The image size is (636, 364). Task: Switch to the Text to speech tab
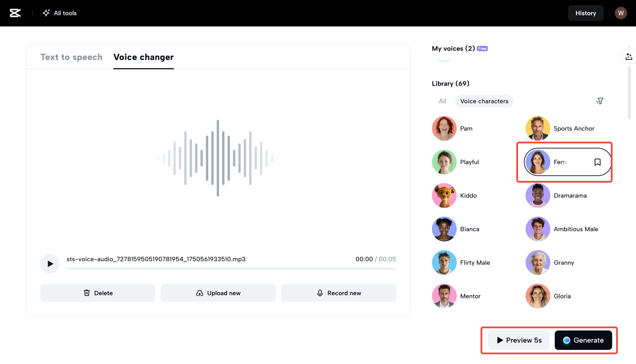(72, 57)
